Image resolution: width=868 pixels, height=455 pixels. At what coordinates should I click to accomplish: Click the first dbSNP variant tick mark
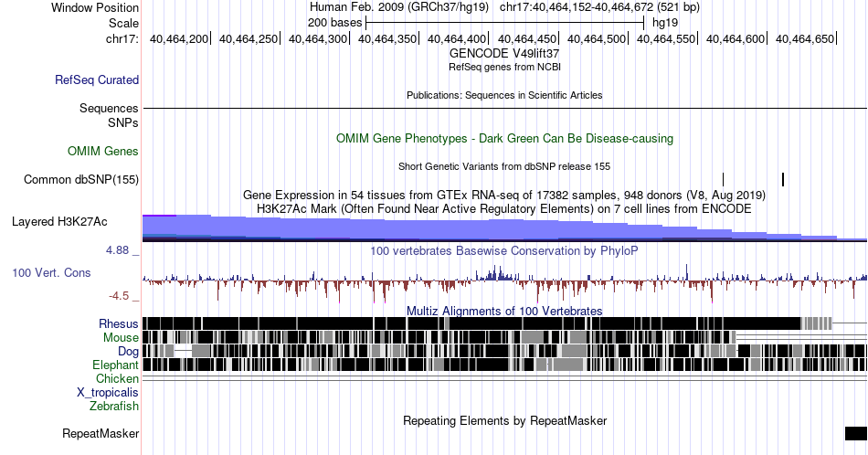723,179
